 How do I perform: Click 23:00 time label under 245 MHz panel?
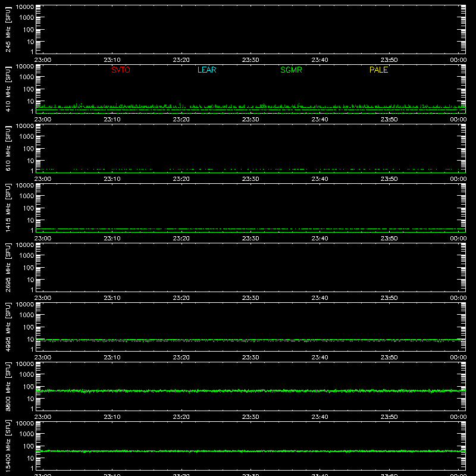pyautogui.click(x=43, y=60)
